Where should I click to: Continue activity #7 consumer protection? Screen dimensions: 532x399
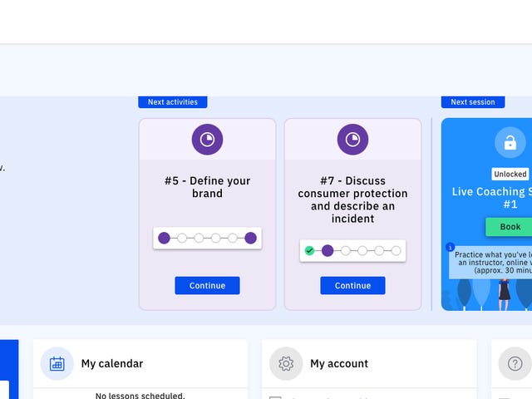tap(352, 286)
